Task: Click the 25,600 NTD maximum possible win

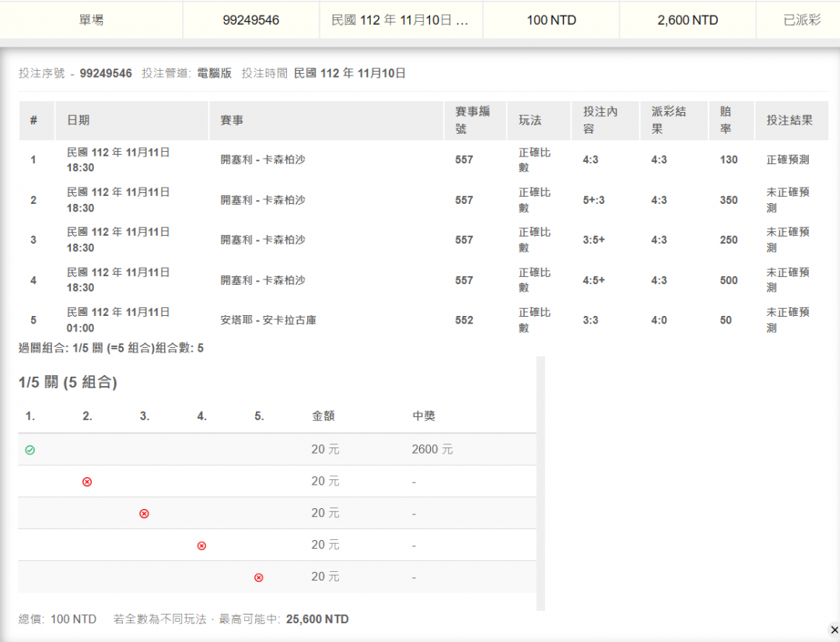Action: [x=317, y=619]
